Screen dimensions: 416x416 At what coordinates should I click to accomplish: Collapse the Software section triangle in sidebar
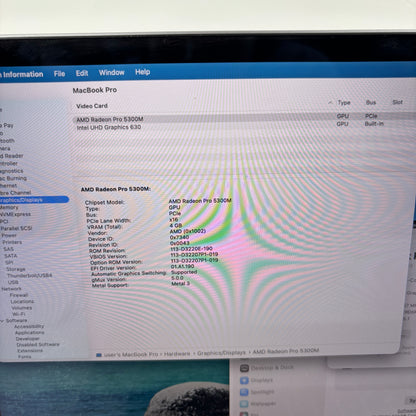[x=2, y=321]
